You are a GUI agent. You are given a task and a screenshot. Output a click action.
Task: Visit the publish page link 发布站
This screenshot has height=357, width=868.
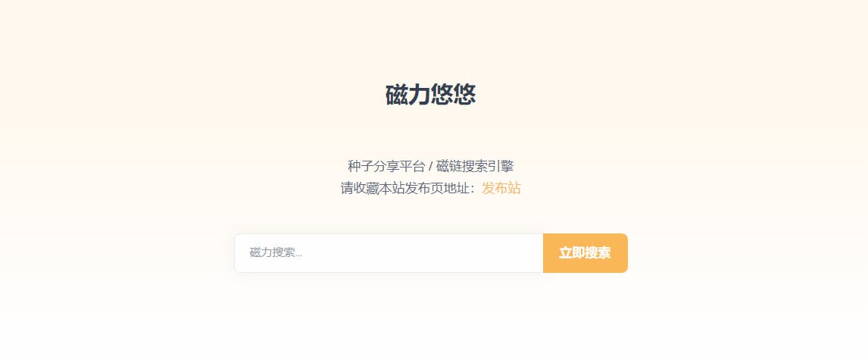pos(501,189)
